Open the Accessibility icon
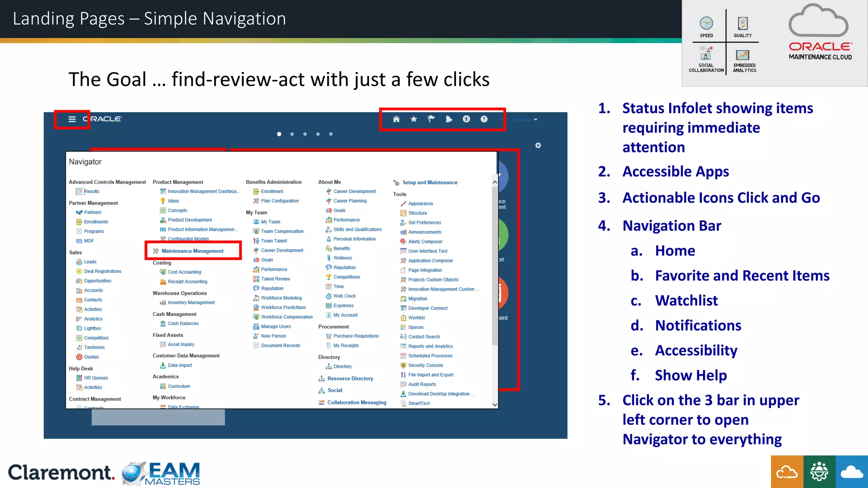The height and width of the screenshot is (488, 868). coord(466,119)
